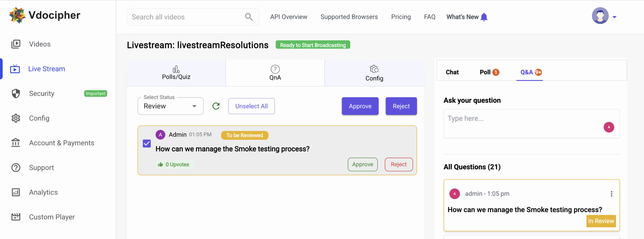Open three-dot menu on admin question
The width and height of the screenshot is (644, 239).
tap(611, 194)
